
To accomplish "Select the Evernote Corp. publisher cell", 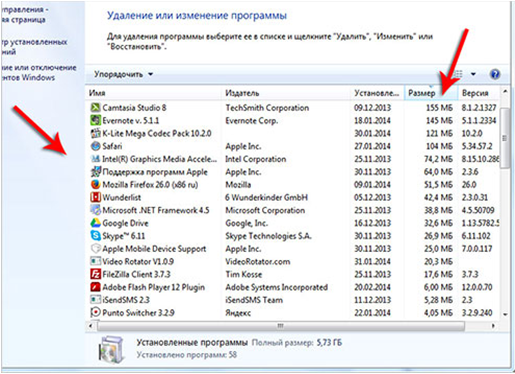I will 252,120.
